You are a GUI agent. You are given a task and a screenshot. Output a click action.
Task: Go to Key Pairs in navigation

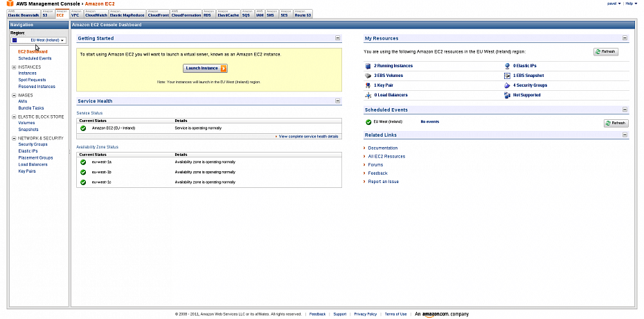[27, 171]
